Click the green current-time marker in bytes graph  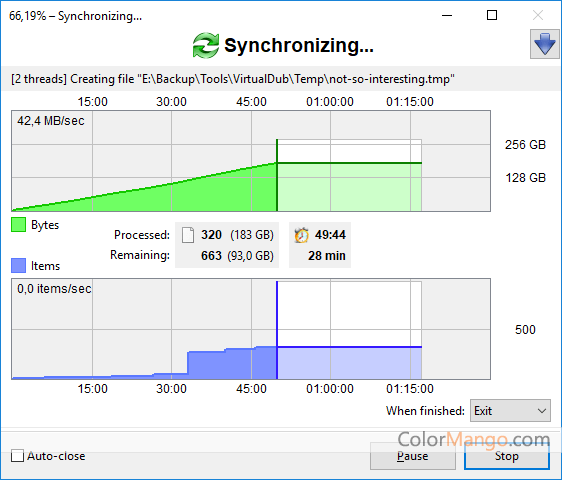(x=277, y=175)
